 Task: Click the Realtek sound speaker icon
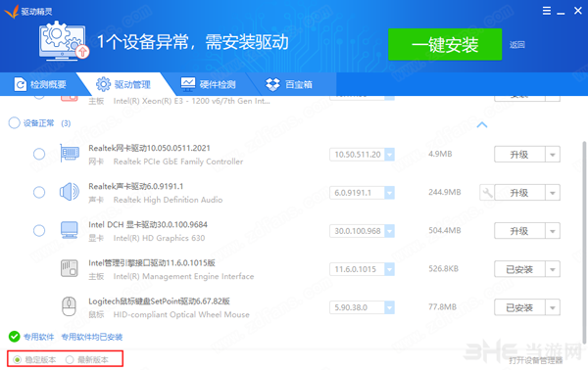pyautogui.click(x=70, y=192)
